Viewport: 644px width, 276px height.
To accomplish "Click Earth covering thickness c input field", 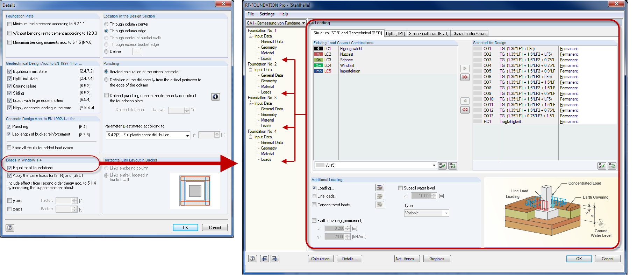I will (x=335, y=228).
